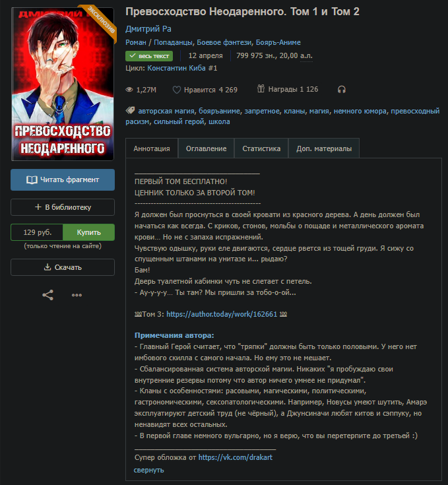Click the бояръаниме tag

click(219, 111)
